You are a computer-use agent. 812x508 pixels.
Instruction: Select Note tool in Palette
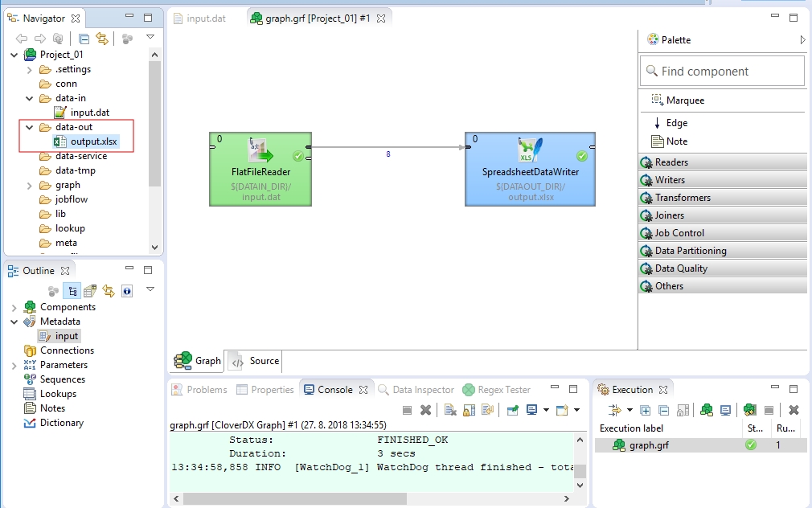click(669, 141)
